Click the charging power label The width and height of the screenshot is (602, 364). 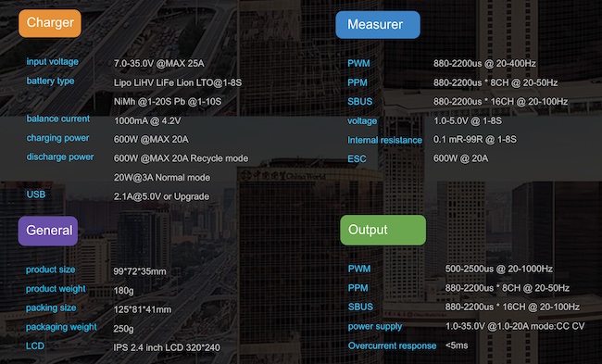pyautogui.click(x=57, y=138)
